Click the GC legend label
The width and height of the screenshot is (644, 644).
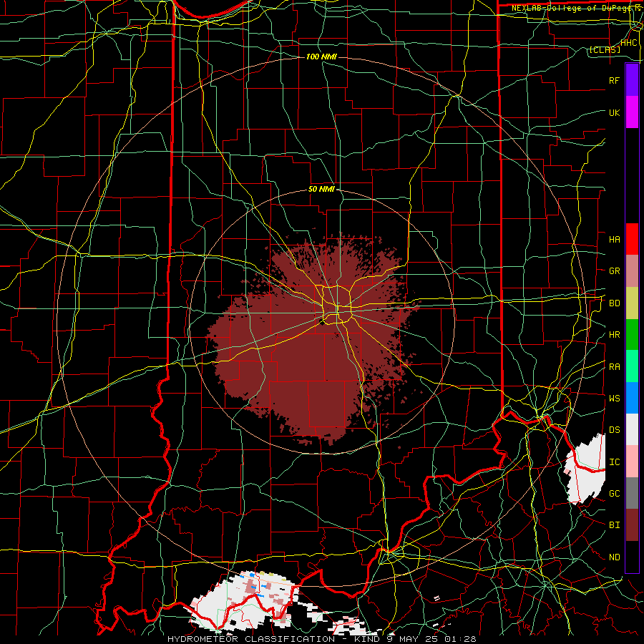(614, 494)
